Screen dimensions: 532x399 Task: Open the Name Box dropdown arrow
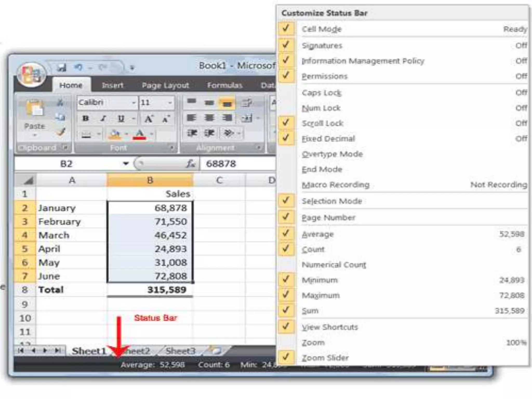point(126,164)
